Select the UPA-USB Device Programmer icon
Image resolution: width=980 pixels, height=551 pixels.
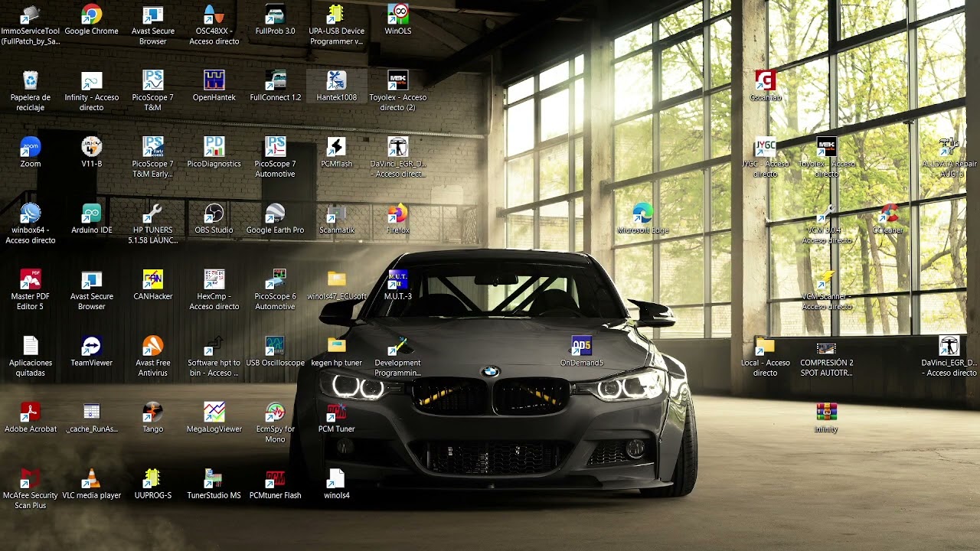pos(337,15)
